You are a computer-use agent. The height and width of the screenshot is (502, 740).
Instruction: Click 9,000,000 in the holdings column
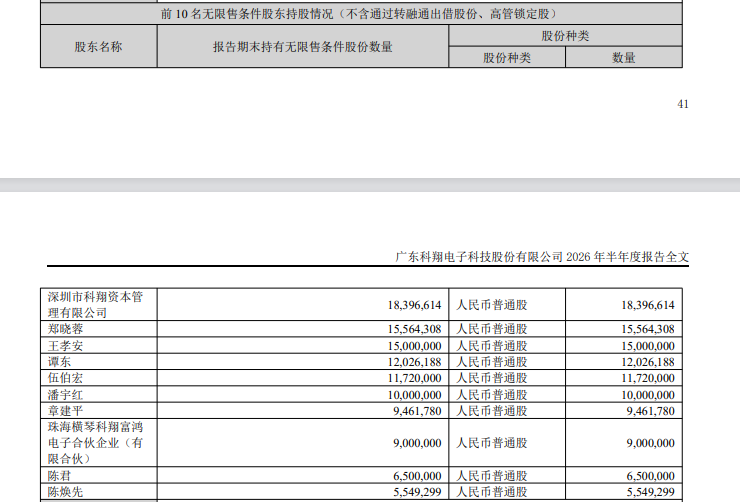pos(418,443)
